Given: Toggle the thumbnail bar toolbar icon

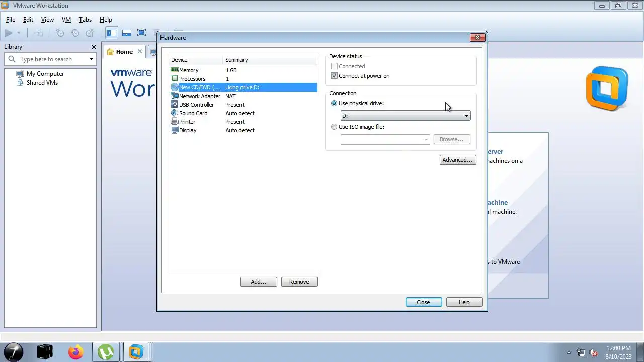Looking at the screenshot, I should point(127,33).
